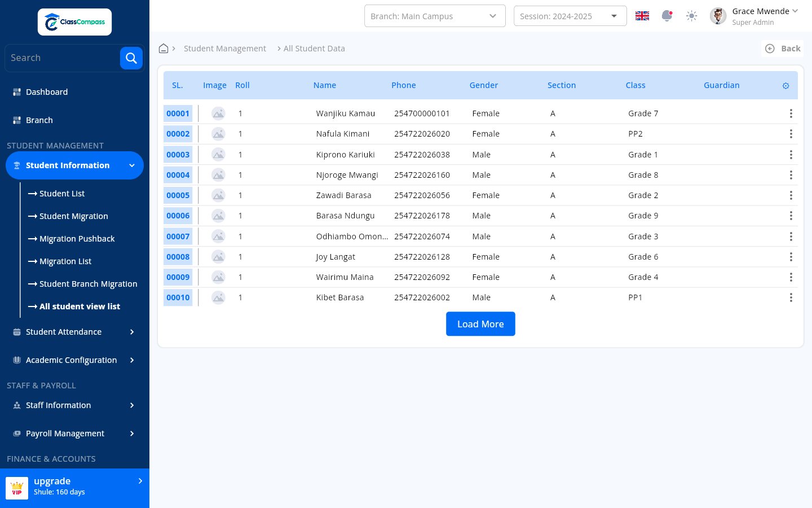
Task: Click the Grade 9 class cell
Action: (x=643, y=216)
